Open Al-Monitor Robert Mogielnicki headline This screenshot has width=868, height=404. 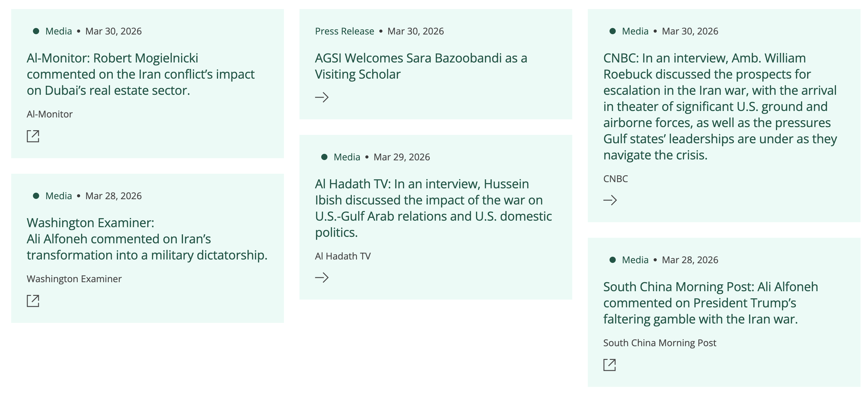[140, 74]
